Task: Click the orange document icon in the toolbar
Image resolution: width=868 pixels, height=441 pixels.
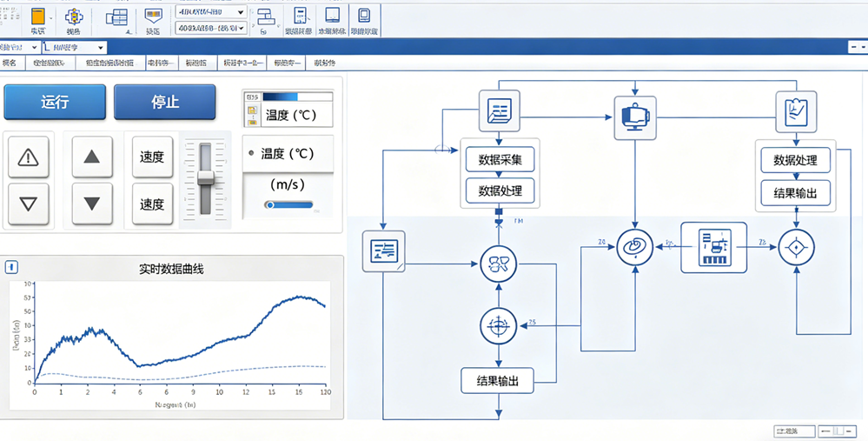Action: click(38, 17)
